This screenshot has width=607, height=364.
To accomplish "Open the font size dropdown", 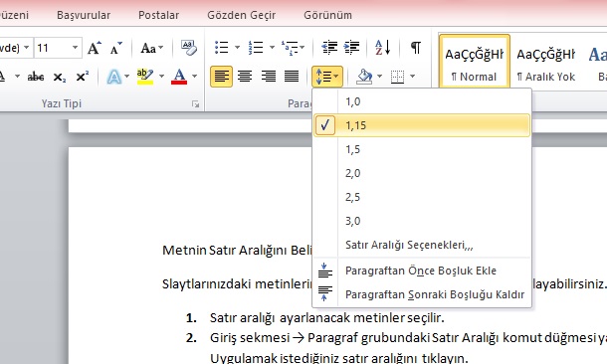I will (75, 48).
